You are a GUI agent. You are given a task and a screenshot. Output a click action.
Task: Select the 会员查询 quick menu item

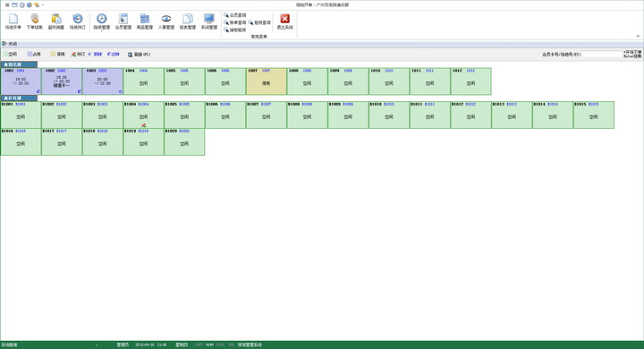point(235,15)
